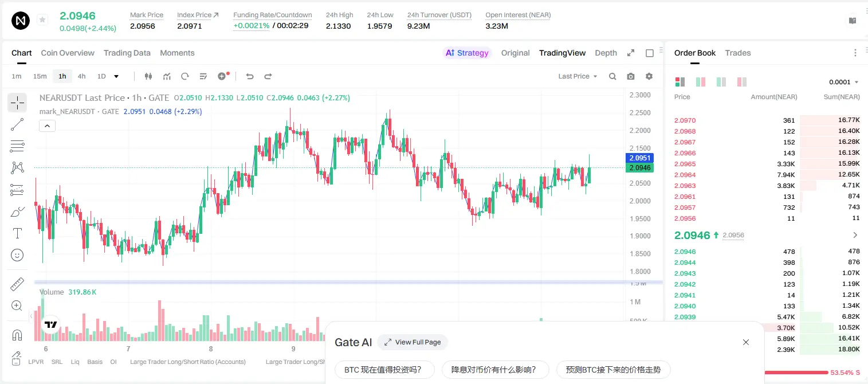Open chart settings gear icon
Image resolution: width=868 pixels, height=384 pixels.
[649, 76]
